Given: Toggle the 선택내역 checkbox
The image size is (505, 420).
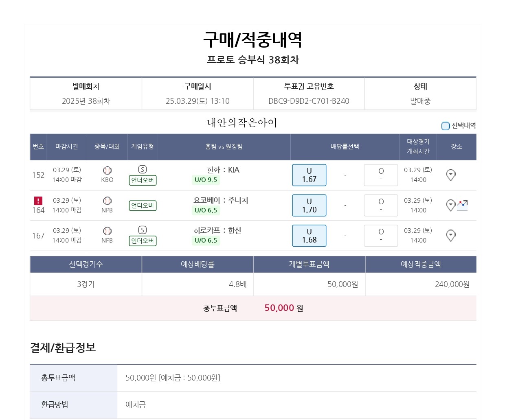Looking at the screenshot, I should (446, 126).
